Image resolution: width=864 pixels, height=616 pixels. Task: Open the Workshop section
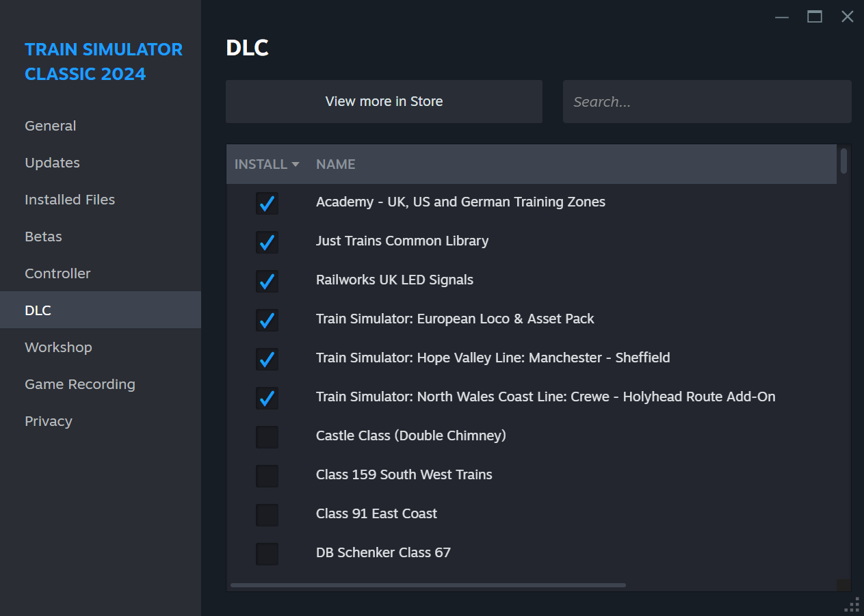click(x=58, y=347)
